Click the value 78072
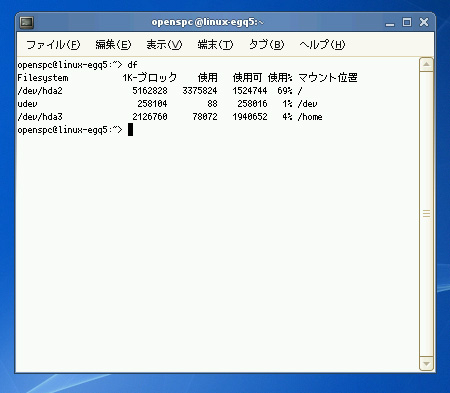Viewport: 450px width, 393px height. pos(205,117)
